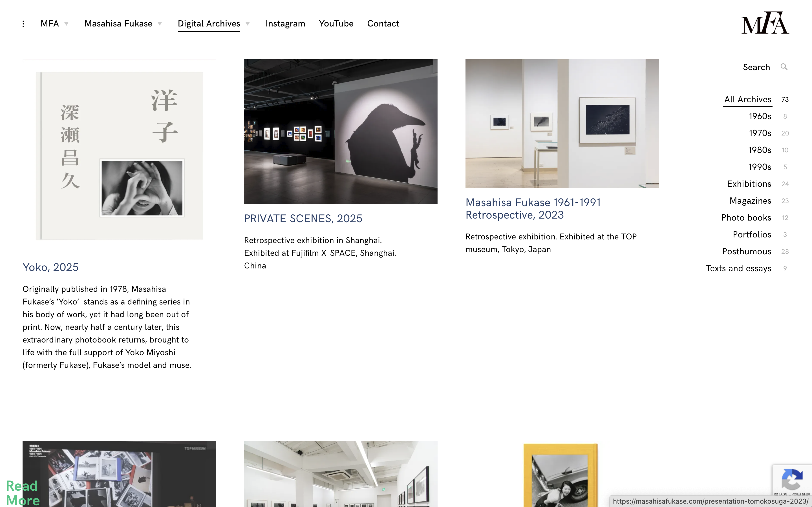
Task: Click the MFA logo
Action: click(x=765, y=23)
